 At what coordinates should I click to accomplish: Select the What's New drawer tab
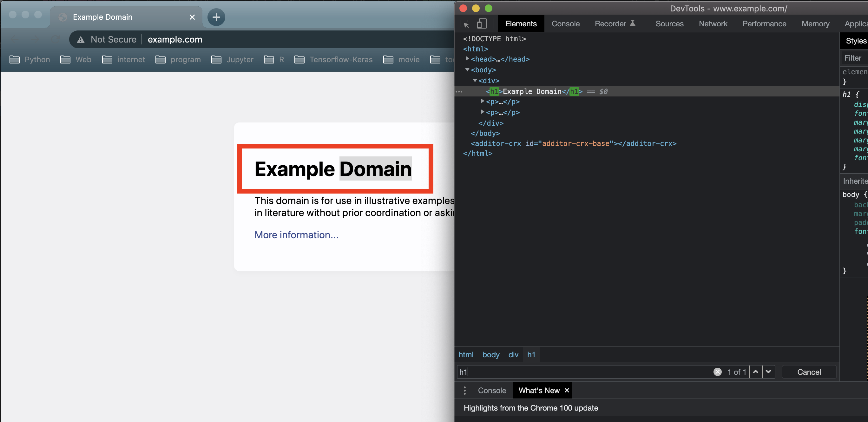(539, 390)
